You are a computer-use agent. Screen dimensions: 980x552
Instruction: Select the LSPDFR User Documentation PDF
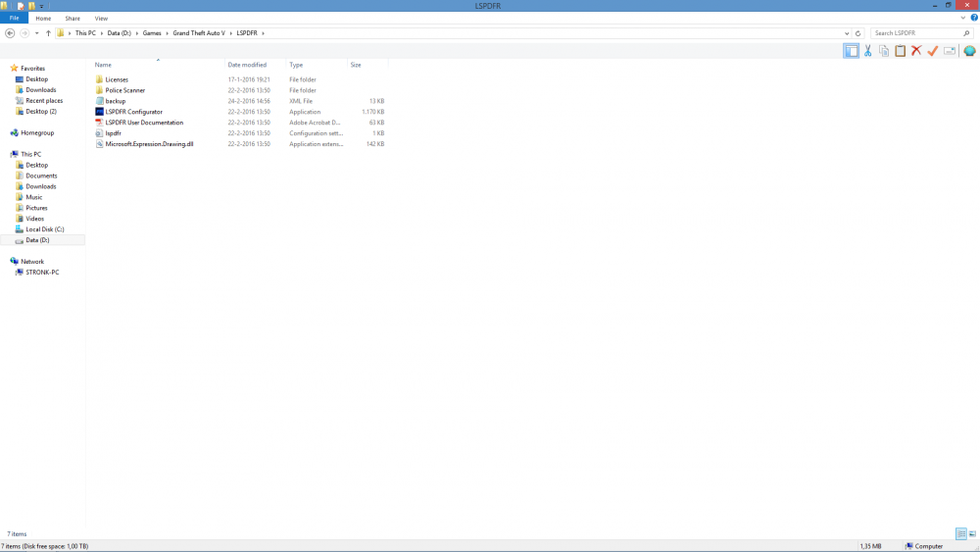click(x=144, y=123)
